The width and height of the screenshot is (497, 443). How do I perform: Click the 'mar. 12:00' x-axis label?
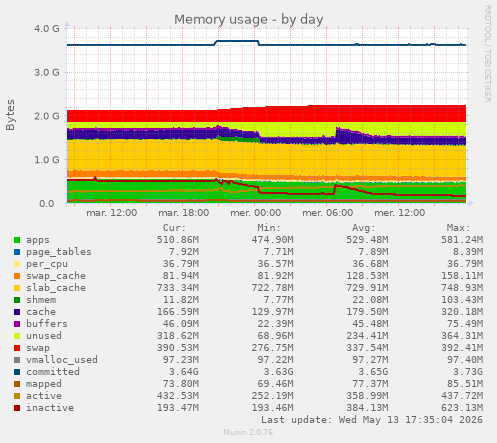pyautogui.click(x=112, y=213)
